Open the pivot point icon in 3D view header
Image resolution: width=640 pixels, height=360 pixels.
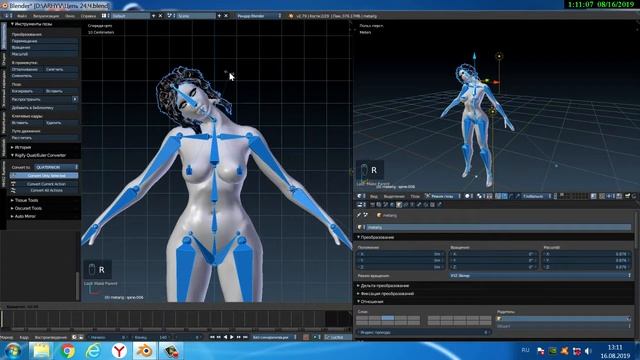[x=480, y=196]
